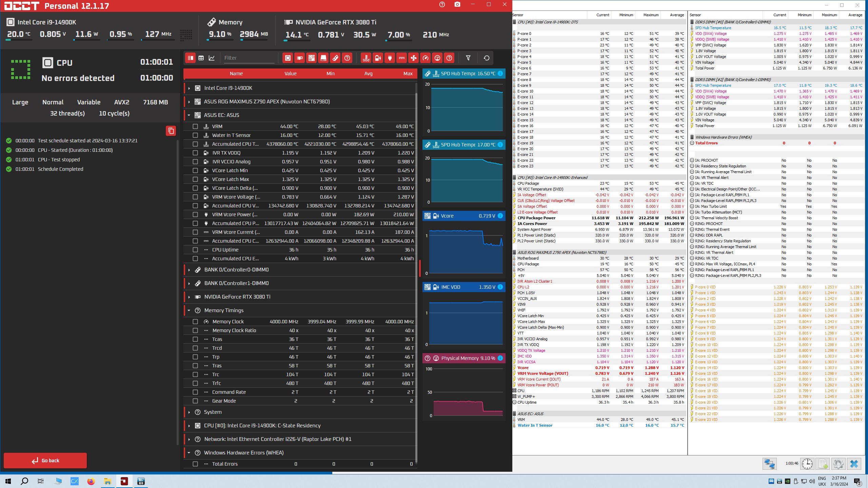
Task: Open the taskbar volume control
Action: click(812, 481)
